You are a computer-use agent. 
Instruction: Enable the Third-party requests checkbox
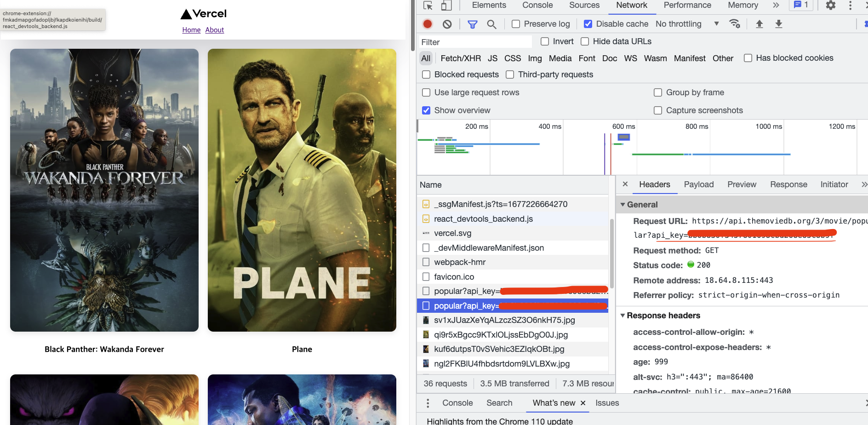pos(510,75)
